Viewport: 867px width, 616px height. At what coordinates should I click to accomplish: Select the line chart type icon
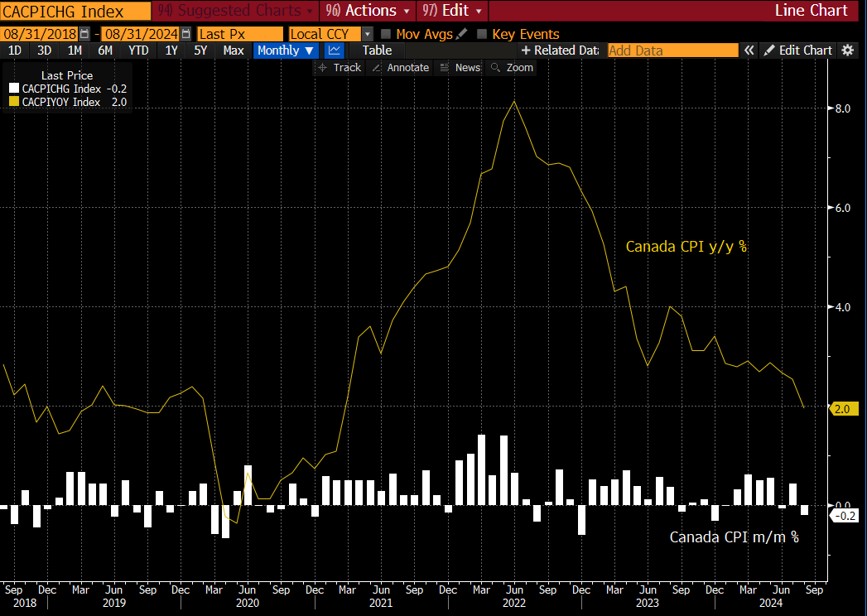pos(334,51)
